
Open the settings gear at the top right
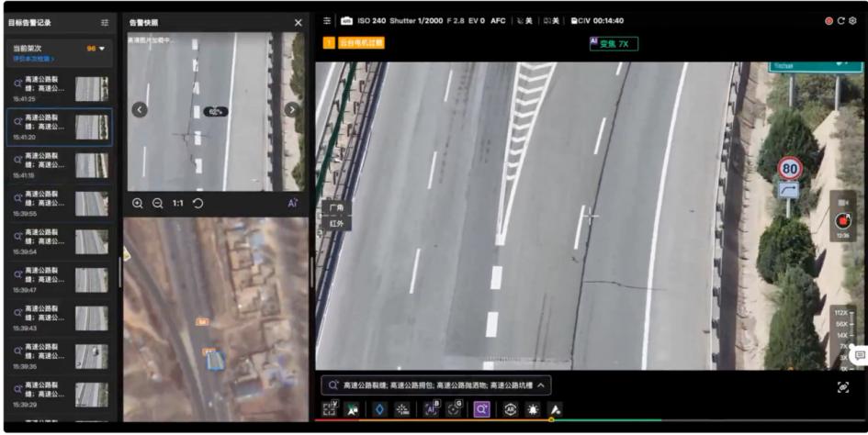[852, 20]
